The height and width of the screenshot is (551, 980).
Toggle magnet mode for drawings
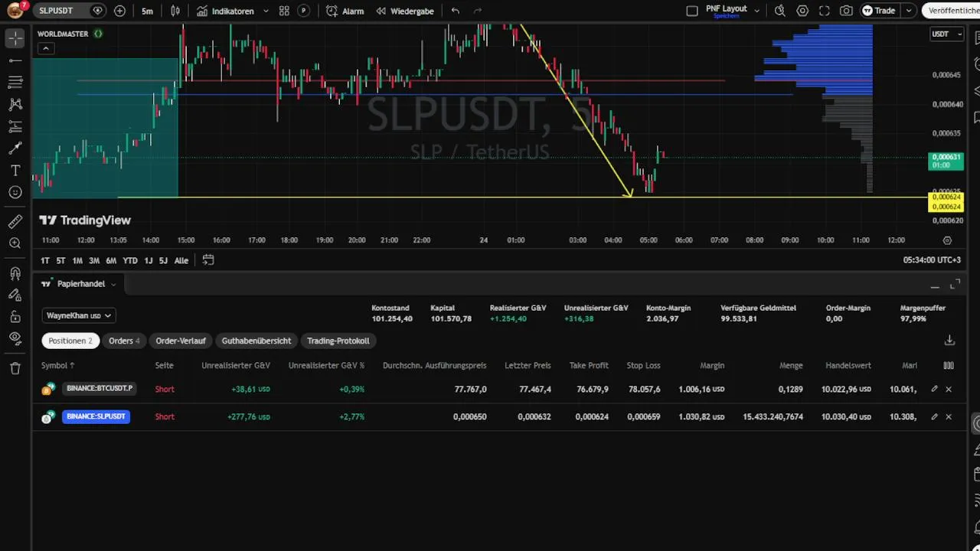tap(15, 273)
